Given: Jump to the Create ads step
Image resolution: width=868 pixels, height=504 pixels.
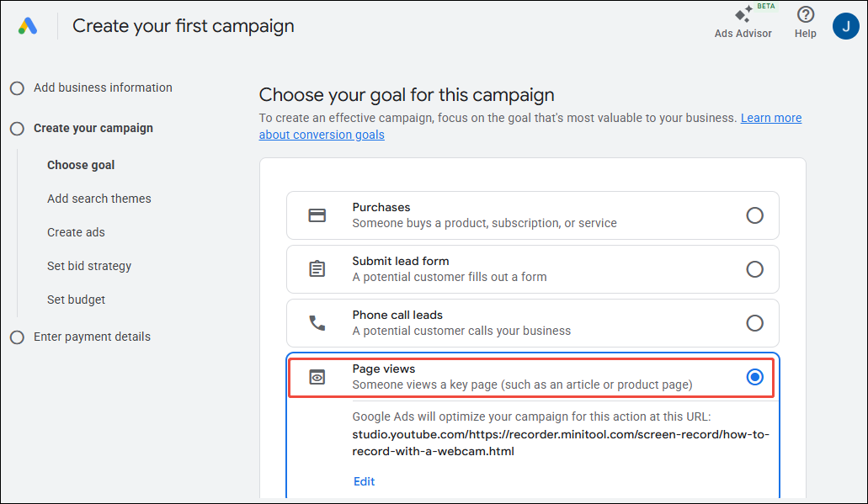Looking at the screenshot, I should (76, 231).
